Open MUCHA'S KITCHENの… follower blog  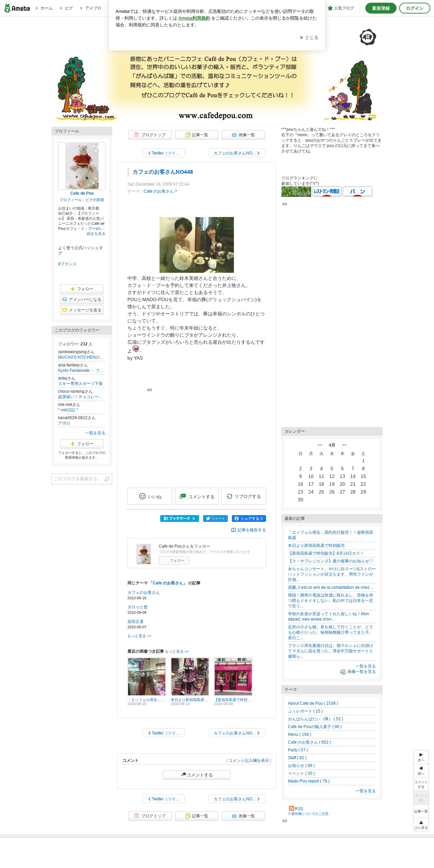coord(81,357)
